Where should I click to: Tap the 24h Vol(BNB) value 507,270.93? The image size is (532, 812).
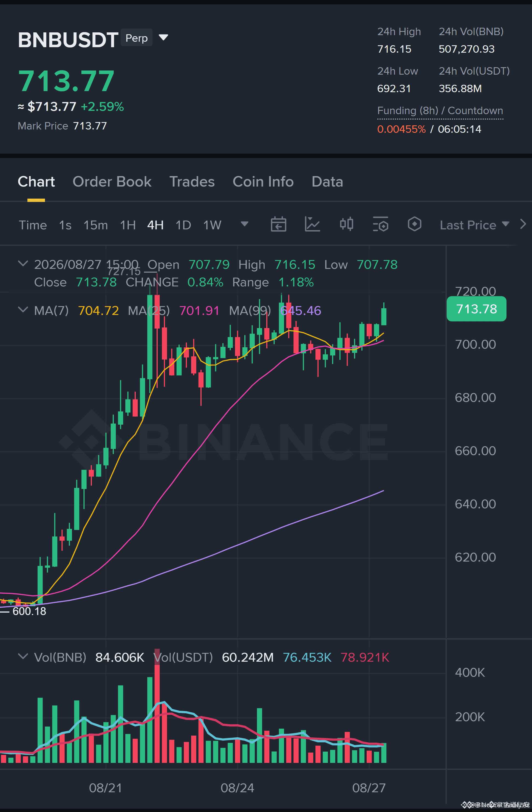[466, 49]
